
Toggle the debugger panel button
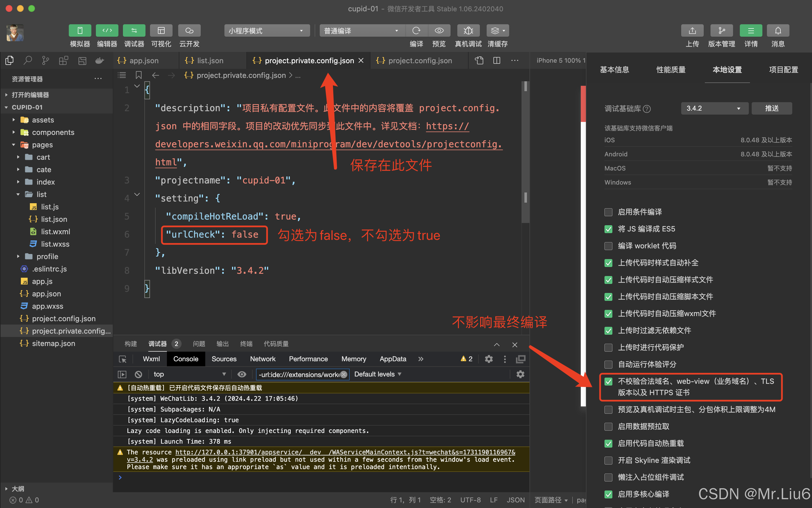click(x=134, y=30)
